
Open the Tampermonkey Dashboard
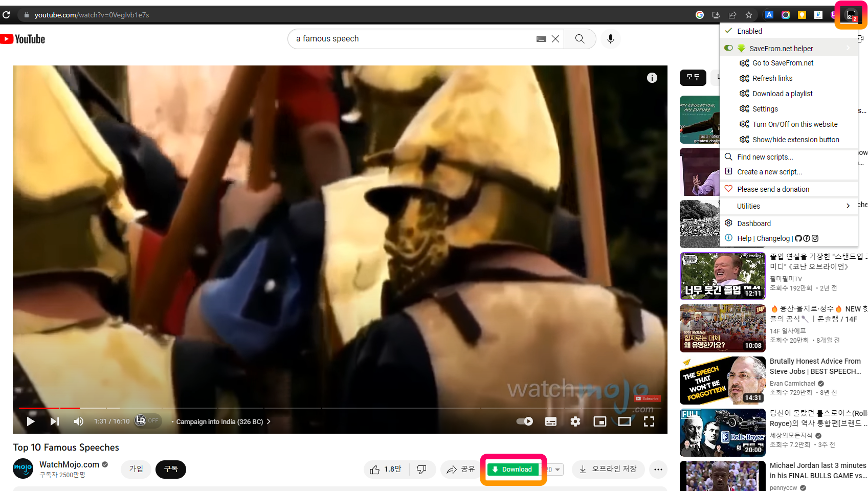coord(788,224)
